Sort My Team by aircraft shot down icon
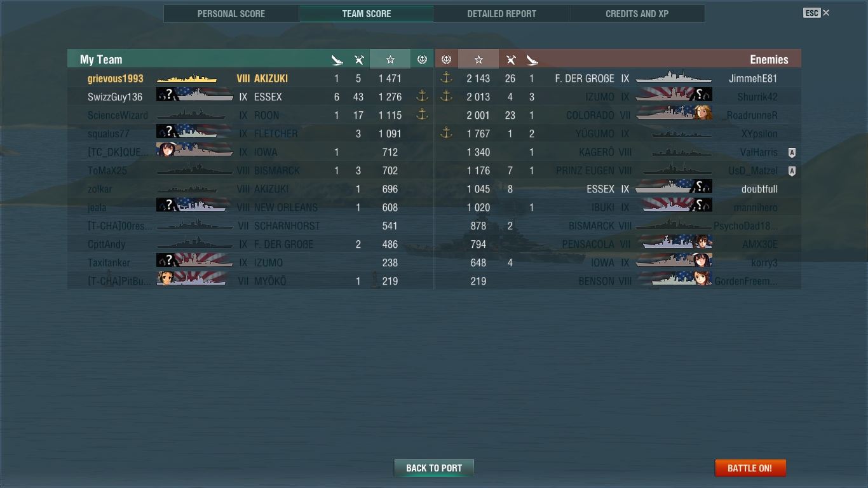The image size is (868, 488). click(x=359, y=60)
